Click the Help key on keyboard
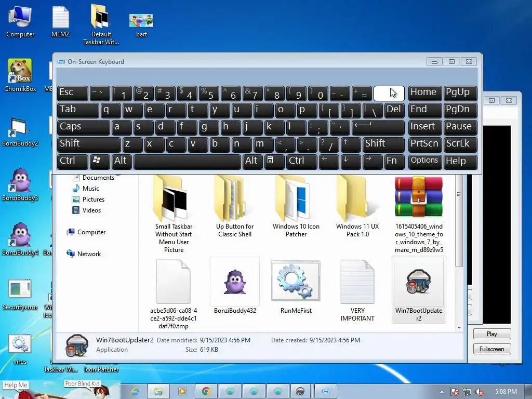Viewport: 532px width, 399px height. pos(460,161)
